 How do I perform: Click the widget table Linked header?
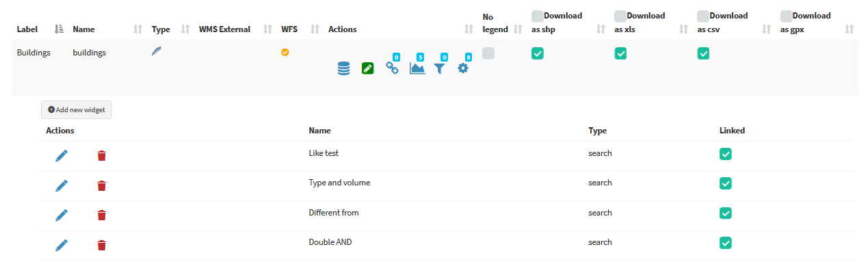pos(732,130)
